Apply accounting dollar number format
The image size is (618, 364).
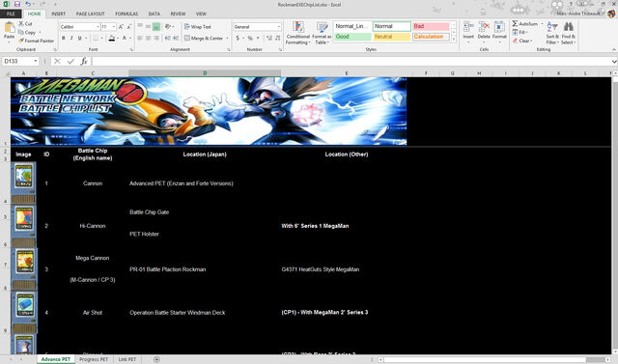[238, 39]
